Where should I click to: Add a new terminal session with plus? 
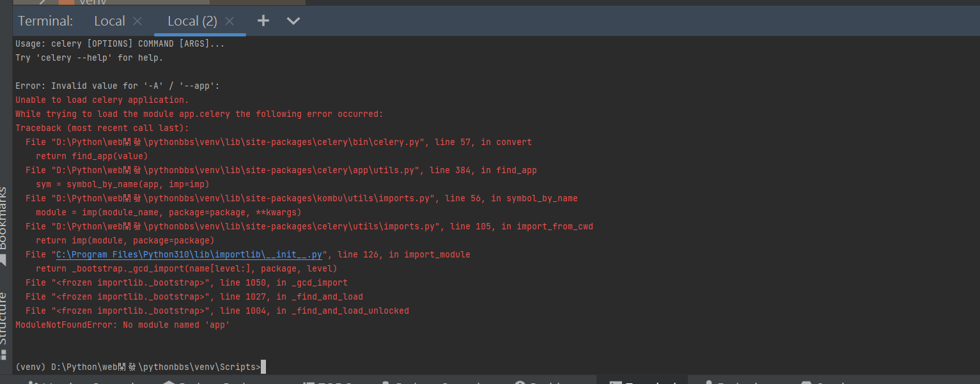(x=263, y=21)
